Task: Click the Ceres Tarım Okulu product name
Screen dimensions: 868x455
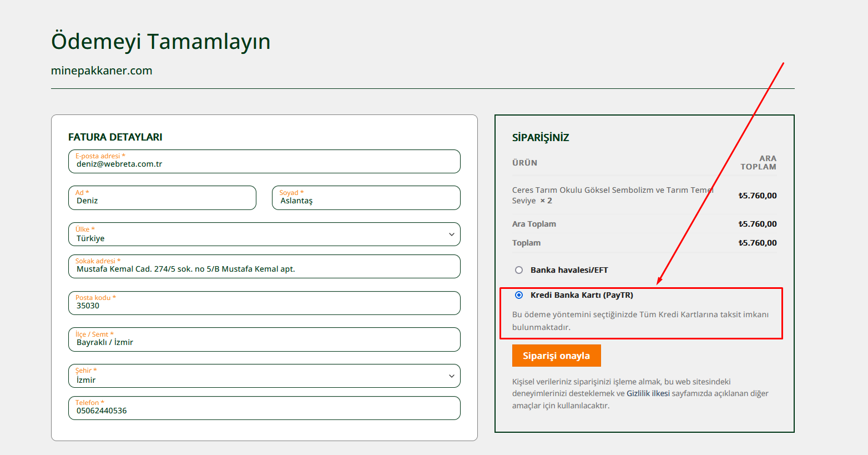Action: (x=613, y=195)
